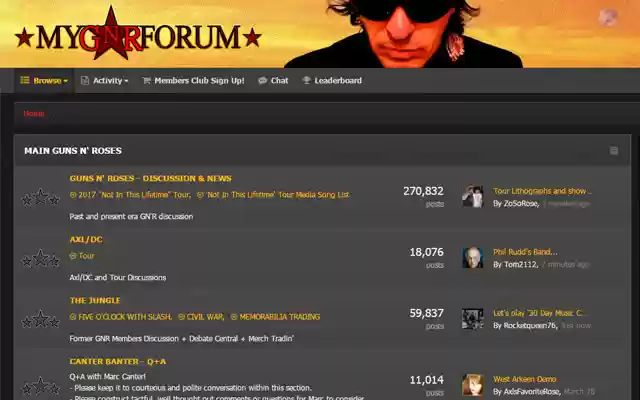
Task: Click the 11,014 posts count
Action: click(427, 380)
